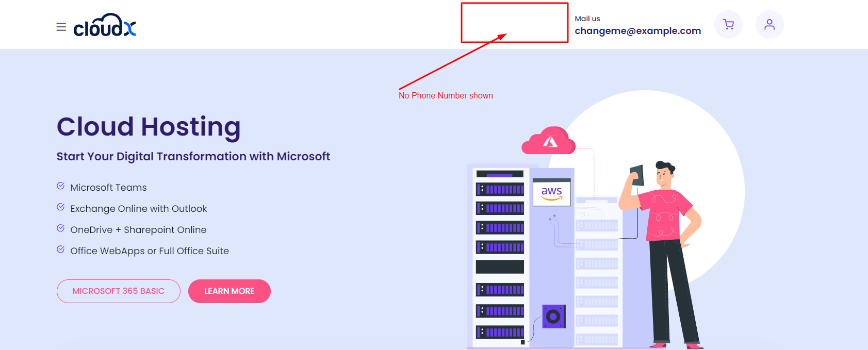This screenshot has height=350, width=868.
Task: Click the purple fan icon on server rack
Action: [x=553, y=316]
